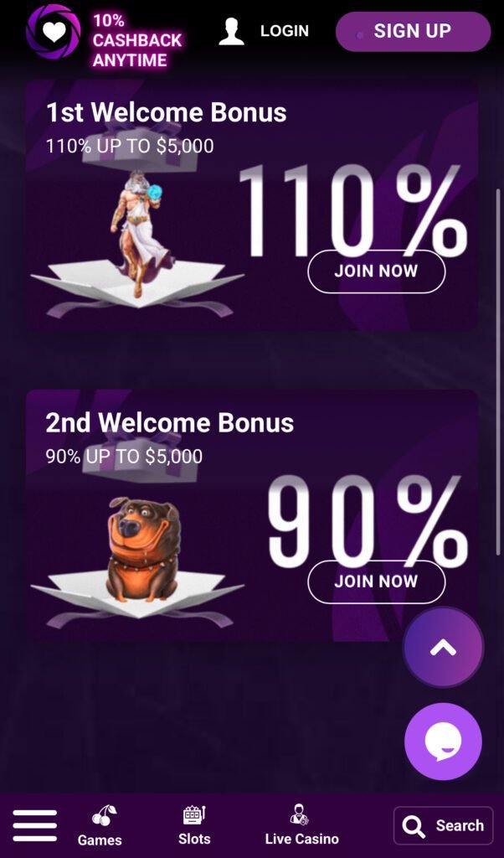Join now on 1st Welcome Bonus
This screenshot has height=858, width=504.
click(x=376, y=271)
